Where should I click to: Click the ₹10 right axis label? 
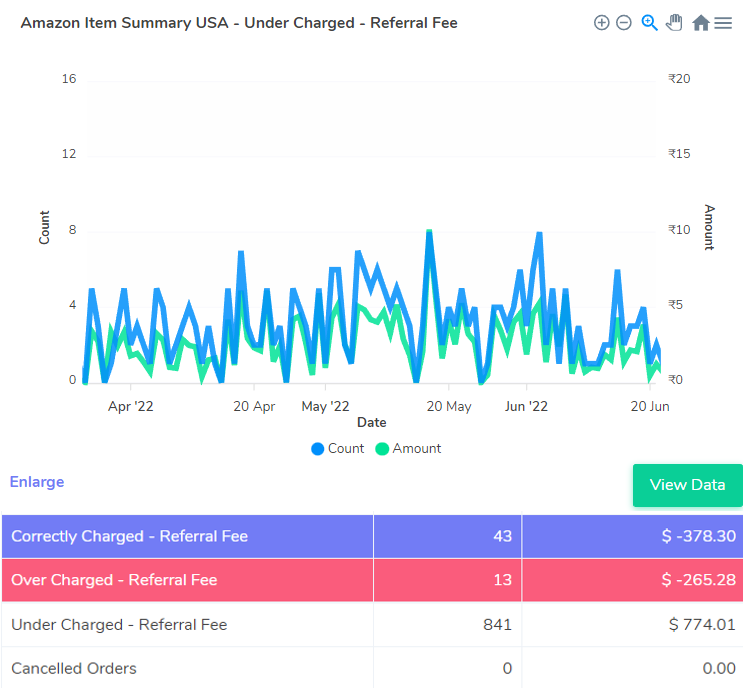(x=679, y=230)
